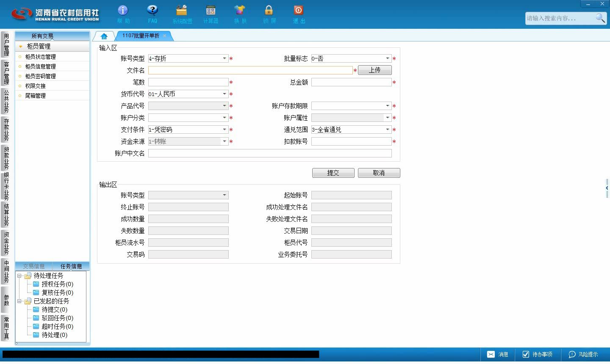The height and width of the screenshot is (364, 610).
Task: Select 驳回任务(0) task item
Action: click(x=57, y=318)
